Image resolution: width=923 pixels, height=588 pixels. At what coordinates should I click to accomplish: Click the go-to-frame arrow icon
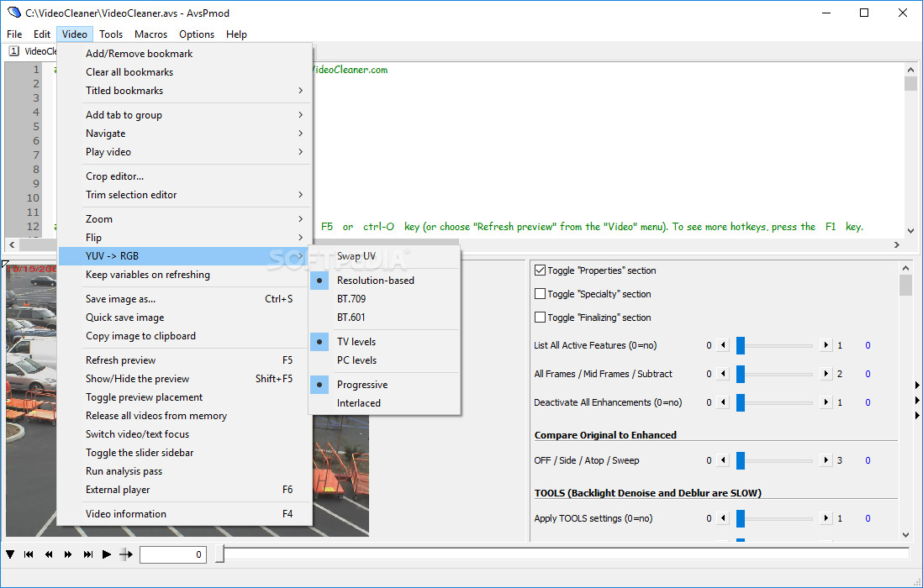click(126, 554)
